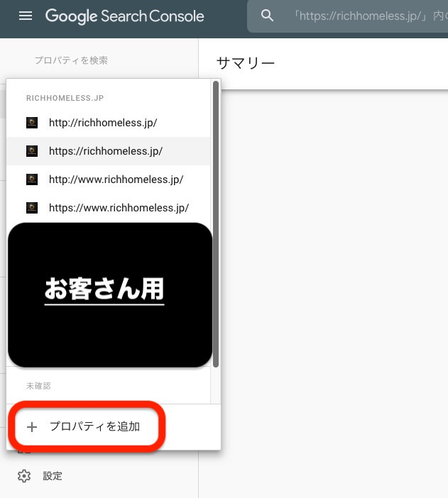The height and width of the screenshot is (498, 448).
Task: Click the settings gear icon
Action: 24,476
